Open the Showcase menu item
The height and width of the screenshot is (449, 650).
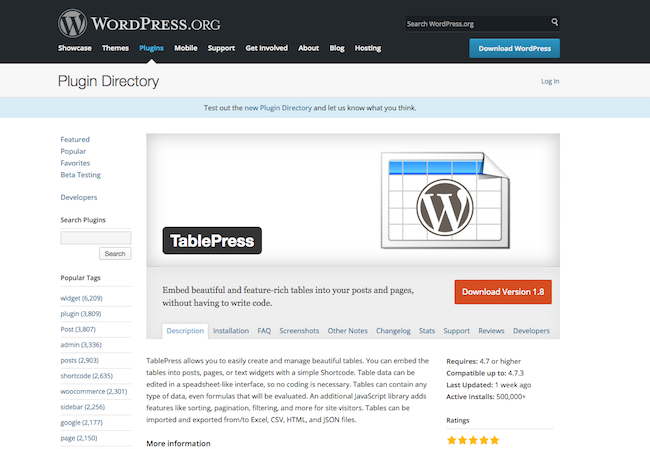[75, 48]
